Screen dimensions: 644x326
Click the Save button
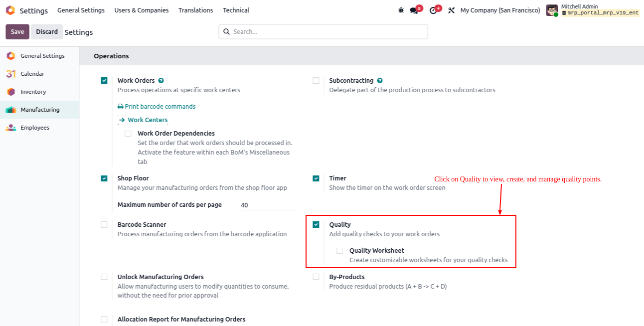17,32
